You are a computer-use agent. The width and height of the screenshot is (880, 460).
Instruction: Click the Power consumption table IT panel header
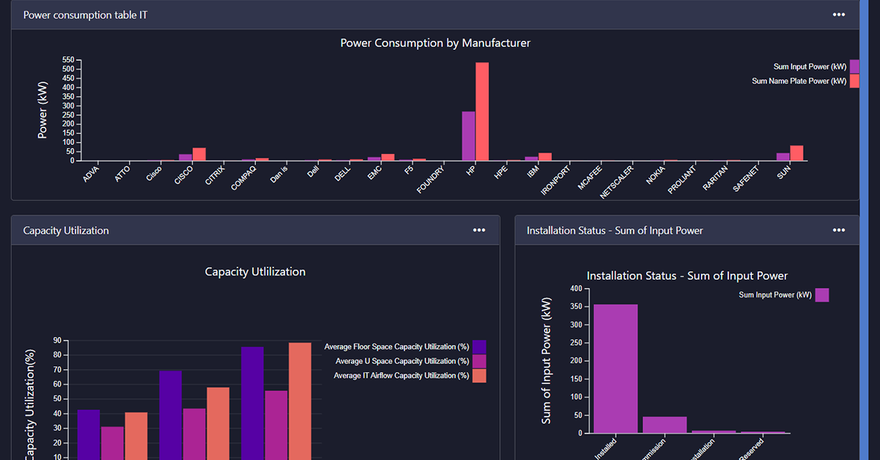(435, 15)
